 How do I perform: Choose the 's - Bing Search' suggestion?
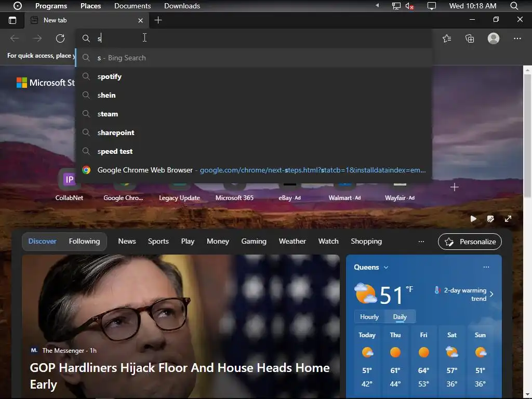click(254, 58)
